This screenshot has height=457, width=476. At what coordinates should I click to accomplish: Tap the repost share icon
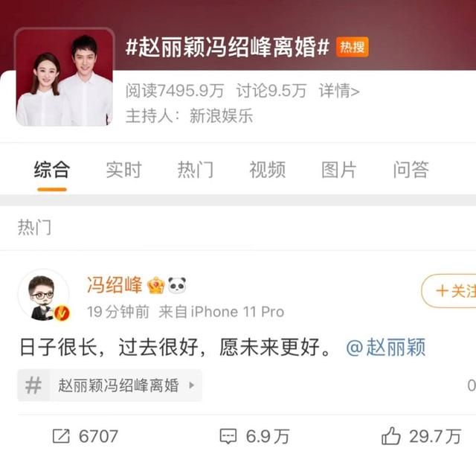coord(61,436)
